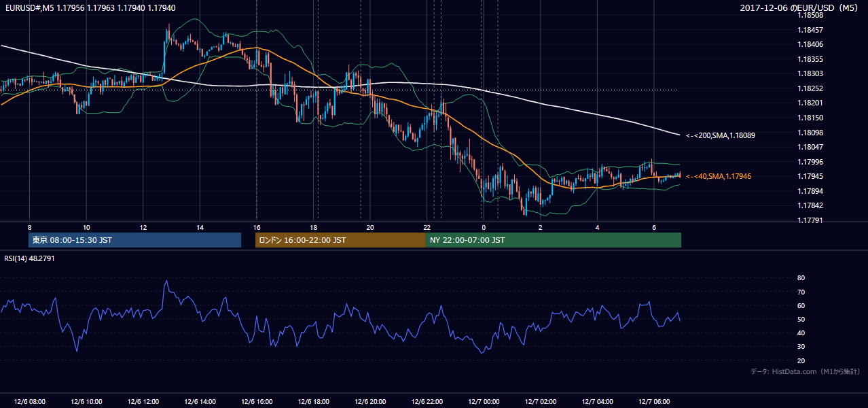
Task: Click bottom time label 12/6 14:00
Action: coord(200,401)
